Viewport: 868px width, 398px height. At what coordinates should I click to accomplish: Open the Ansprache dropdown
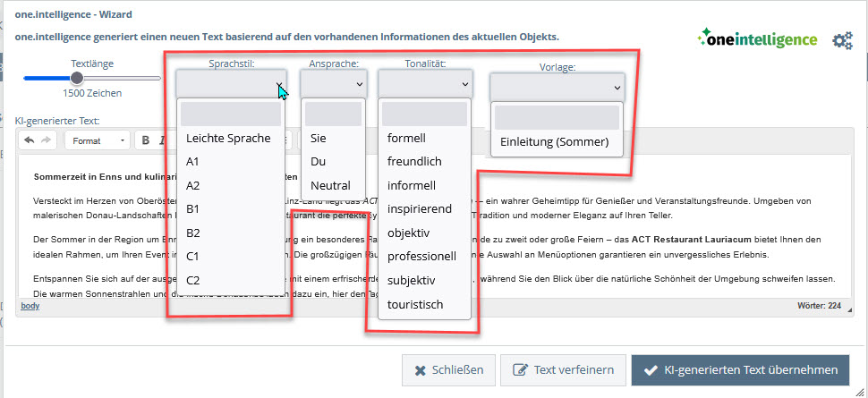334,83
